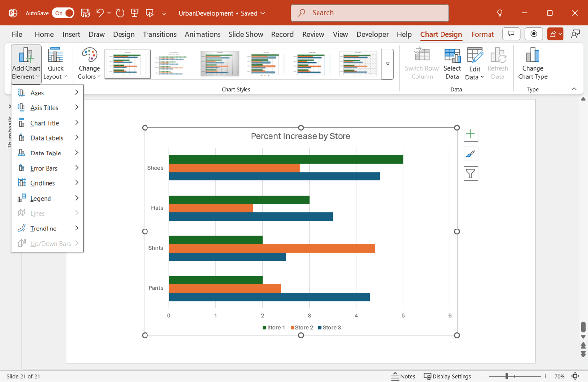Open the Change Colors palette dropdown

coord(89,64)
